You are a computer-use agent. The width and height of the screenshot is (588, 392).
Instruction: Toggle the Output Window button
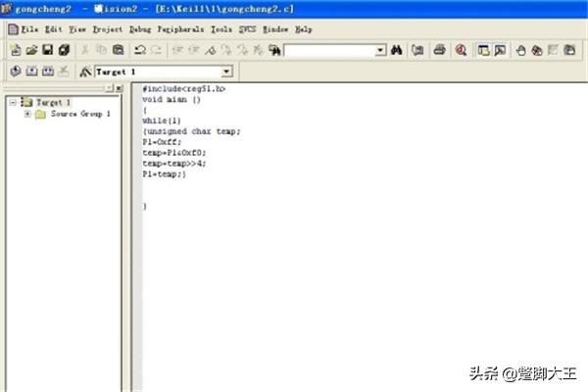500,50
